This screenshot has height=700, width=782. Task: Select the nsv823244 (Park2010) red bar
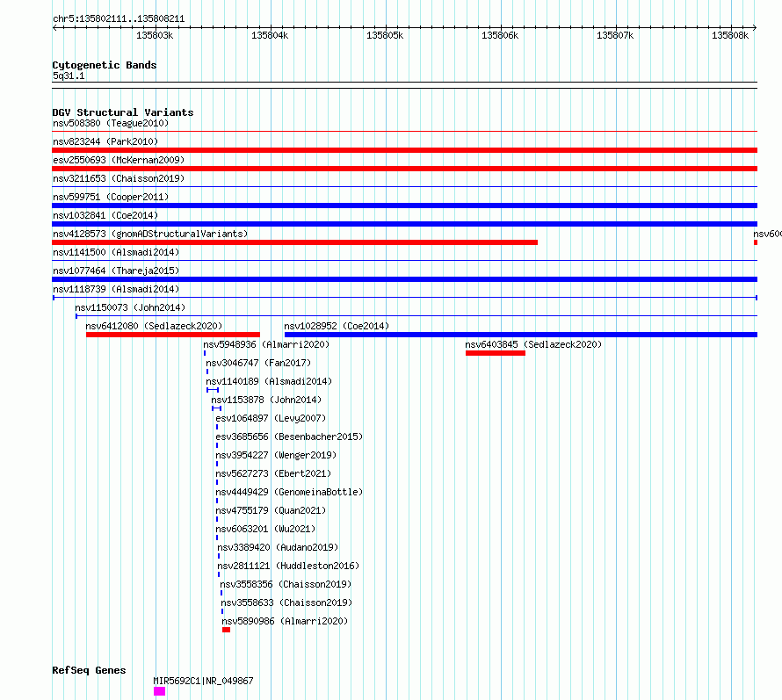pyautogui.click(x=404, y=150)
